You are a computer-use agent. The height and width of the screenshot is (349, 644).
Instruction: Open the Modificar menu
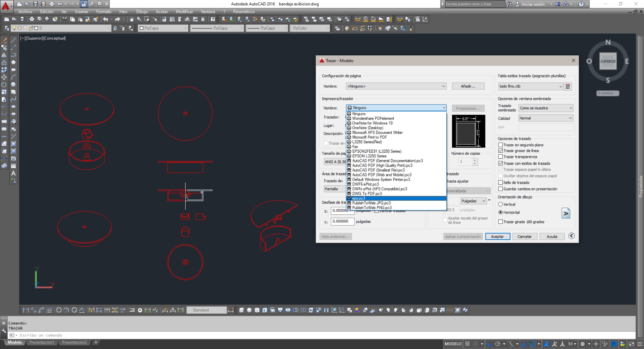coord(184,12)
